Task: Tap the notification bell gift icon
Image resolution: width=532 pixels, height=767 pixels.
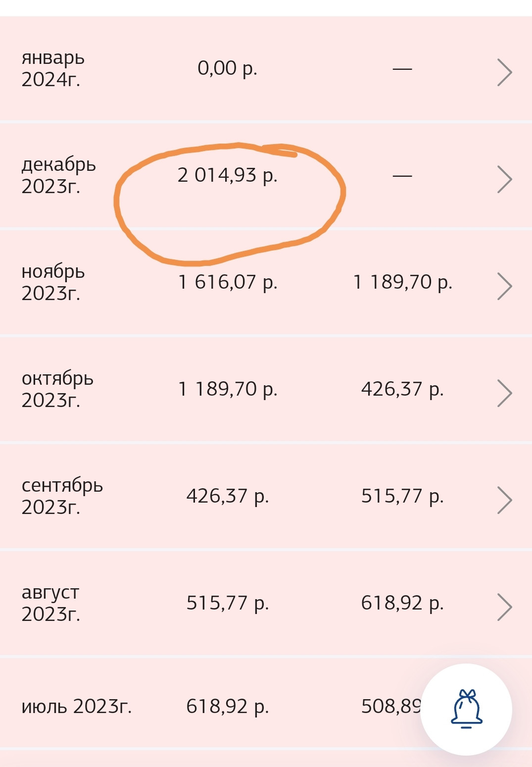Action: coord(466,709)
